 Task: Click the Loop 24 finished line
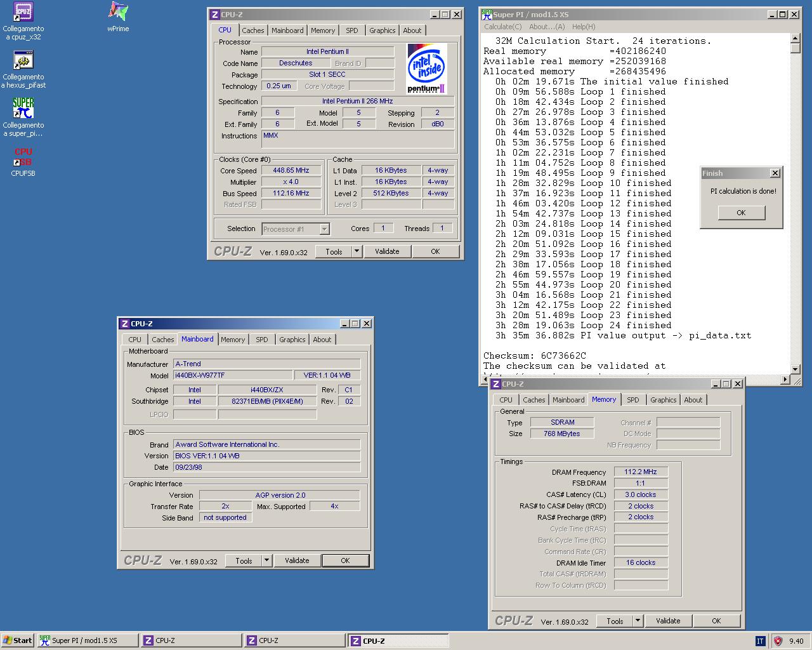tap(584, 325)
